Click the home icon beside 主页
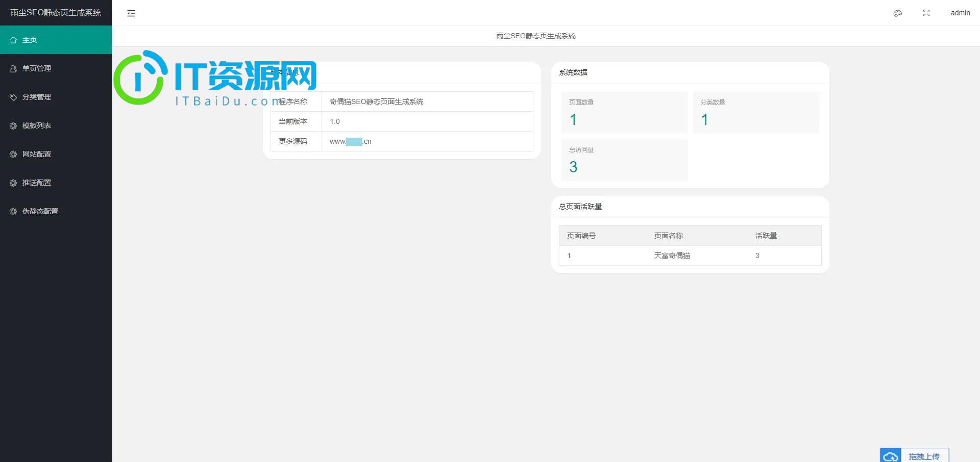Viewport: 980px width, 462px height. click(x=13, y=40)
